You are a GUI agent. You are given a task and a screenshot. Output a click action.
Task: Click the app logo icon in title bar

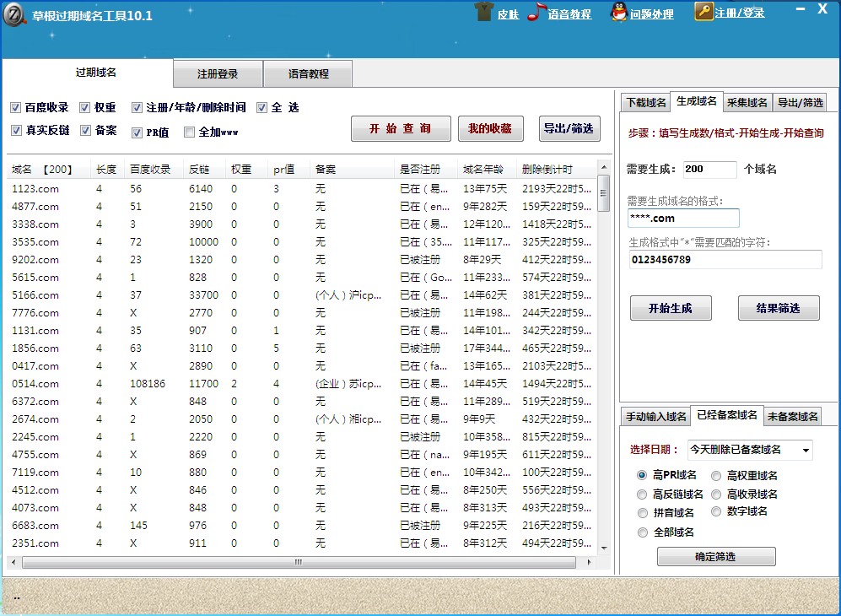pyautogui.click(x=14, y=14)
